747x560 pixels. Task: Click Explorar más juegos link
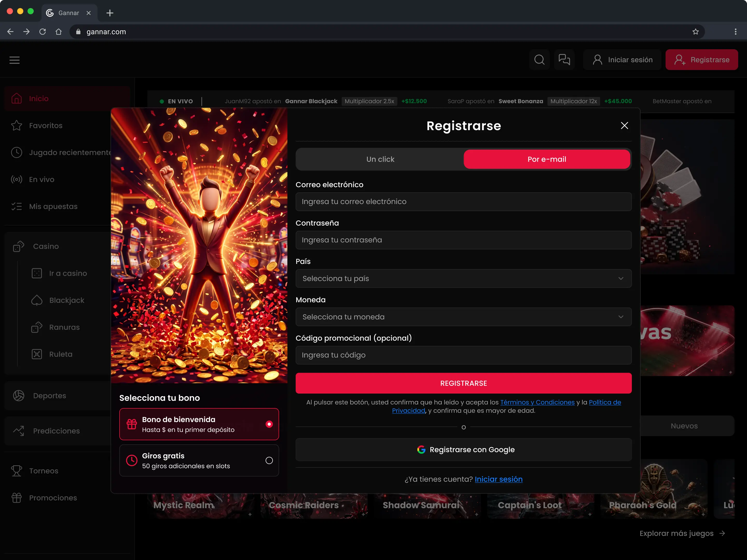[682, 533]
